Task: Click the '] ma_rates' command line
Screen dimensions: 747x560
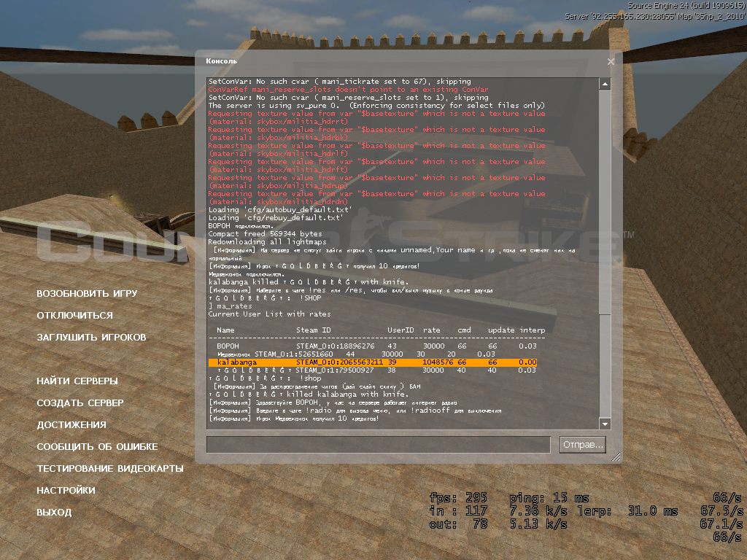Action: (x=230, y=306)
